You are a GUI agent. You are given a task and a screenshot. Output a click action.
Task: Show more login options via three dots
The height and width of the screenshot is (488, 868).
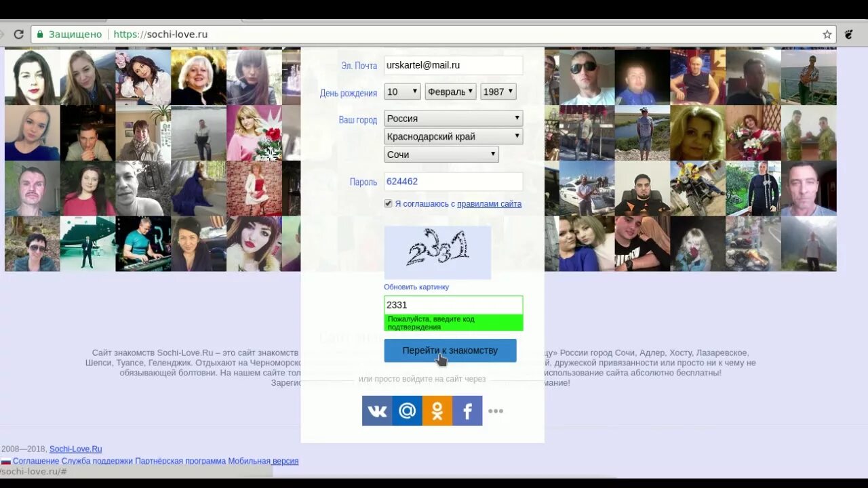[x=496, y=411]
